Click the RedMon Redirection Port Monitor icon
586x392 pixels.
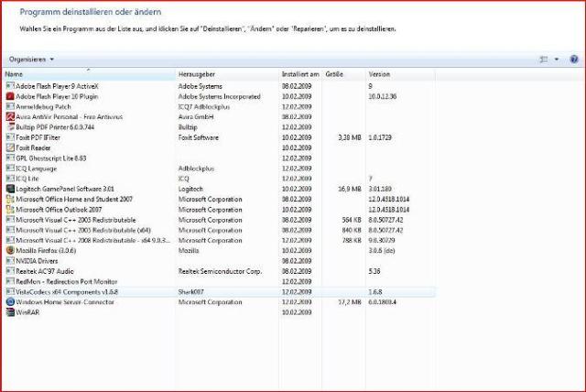point(10,281)
